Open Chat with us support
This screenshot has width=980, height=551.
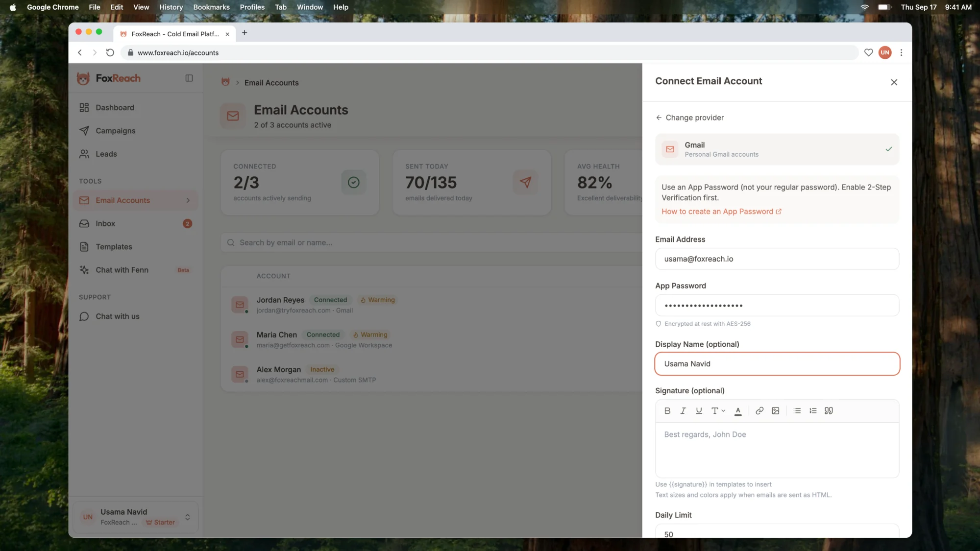[x=136, y=316]
